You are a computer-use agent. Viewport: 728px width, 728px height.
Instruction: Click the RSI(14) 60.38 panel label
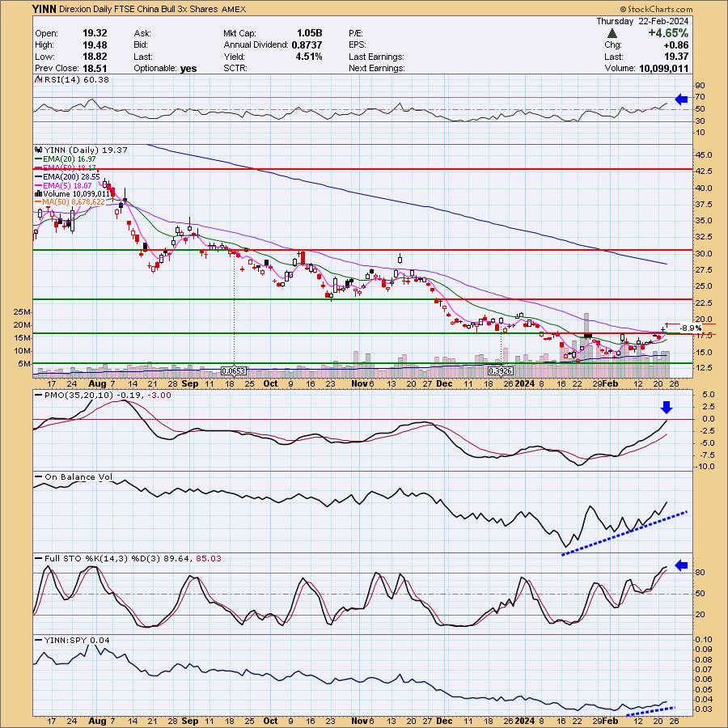tap(77, 80)
